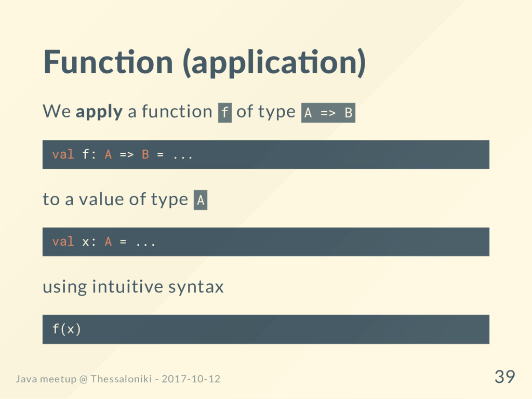Click the words "a function" in first sentence
The height and width of the screenshot is (399, 532).
click(x=170, y=111)
